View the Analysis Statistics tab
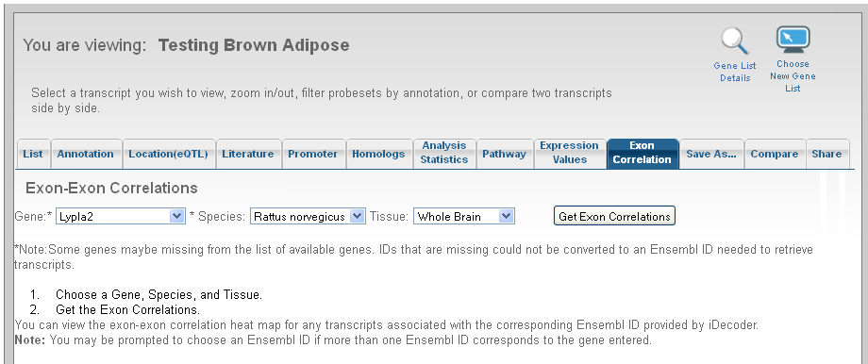 pyautogui.click(x=444, y=153)
